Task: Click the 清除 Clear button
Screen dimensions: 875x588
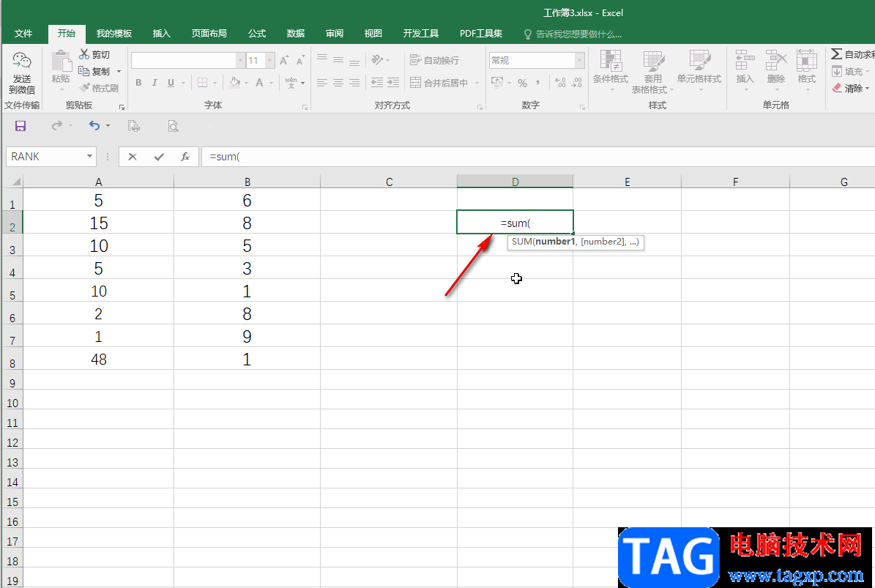Action: 850,88
